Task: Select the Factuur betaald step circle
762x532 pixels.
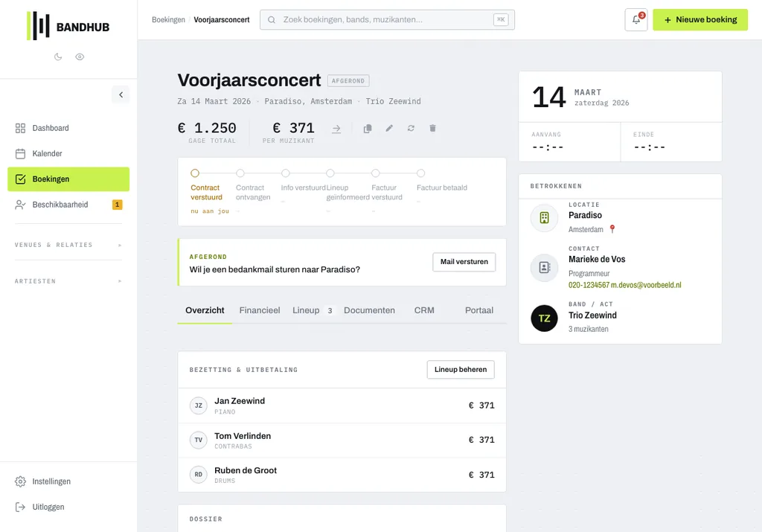Action: pyautogui.click(x=421, y=173)
